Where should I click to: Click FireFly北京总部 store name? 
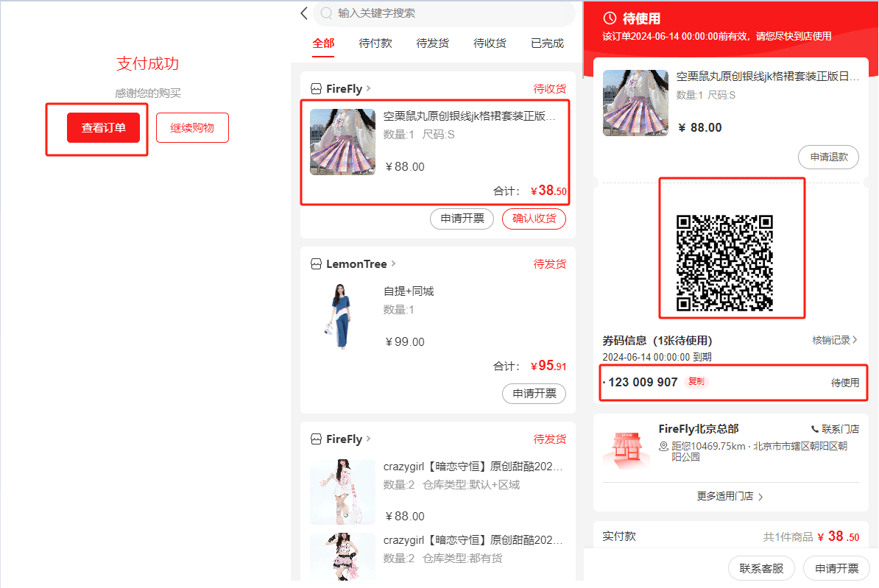tap(699, 429)
